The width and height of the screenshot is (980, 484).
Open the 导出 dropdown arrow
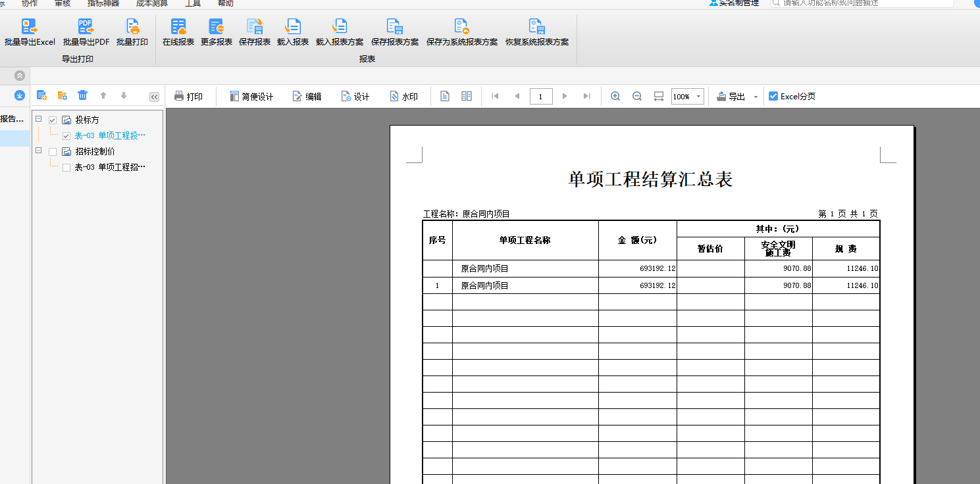(x=756, y=97)
